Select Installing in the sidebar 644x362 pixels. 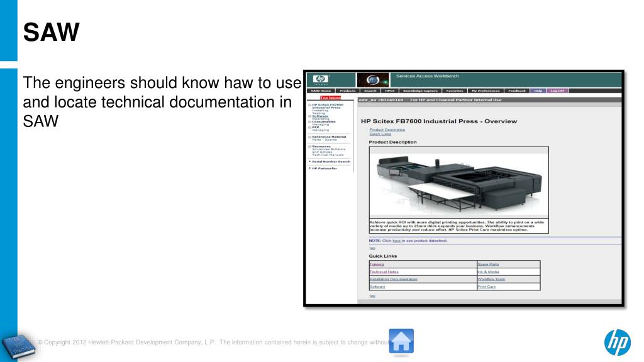click(320, 111)
